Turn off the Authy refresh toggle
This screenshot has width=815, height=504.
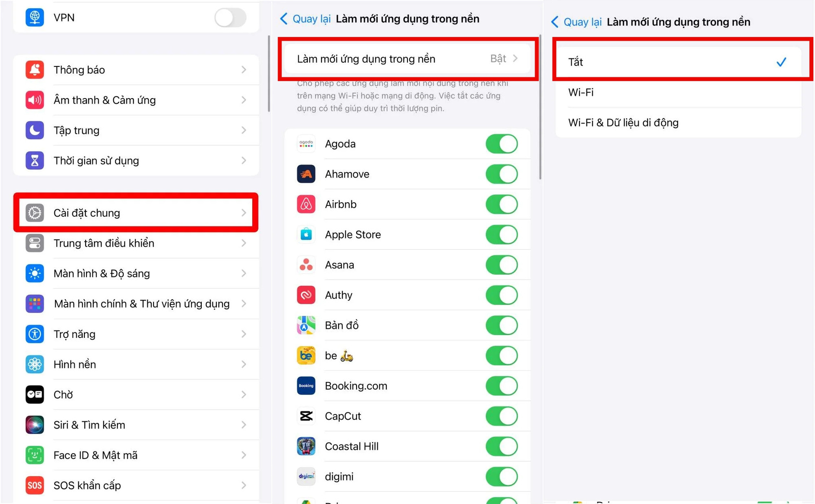coord(501,295)
